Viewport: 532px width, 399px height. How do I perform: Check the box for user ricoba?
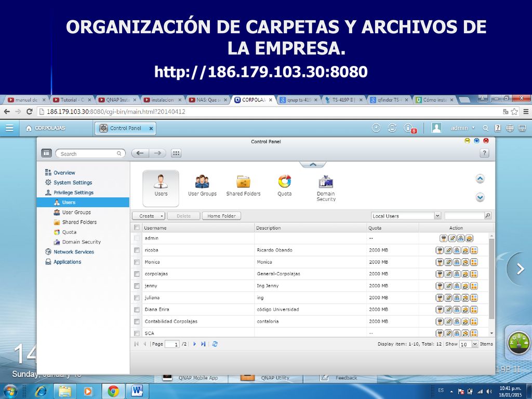click(x=137, y=250)
